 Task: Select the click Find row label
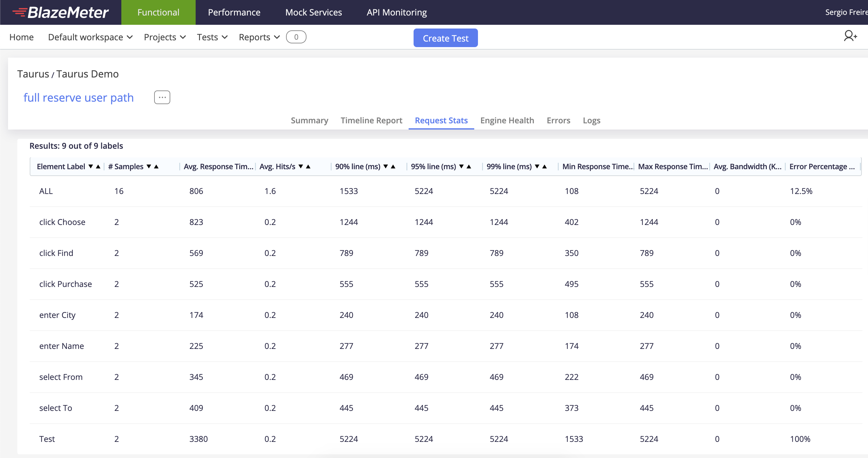56,253
